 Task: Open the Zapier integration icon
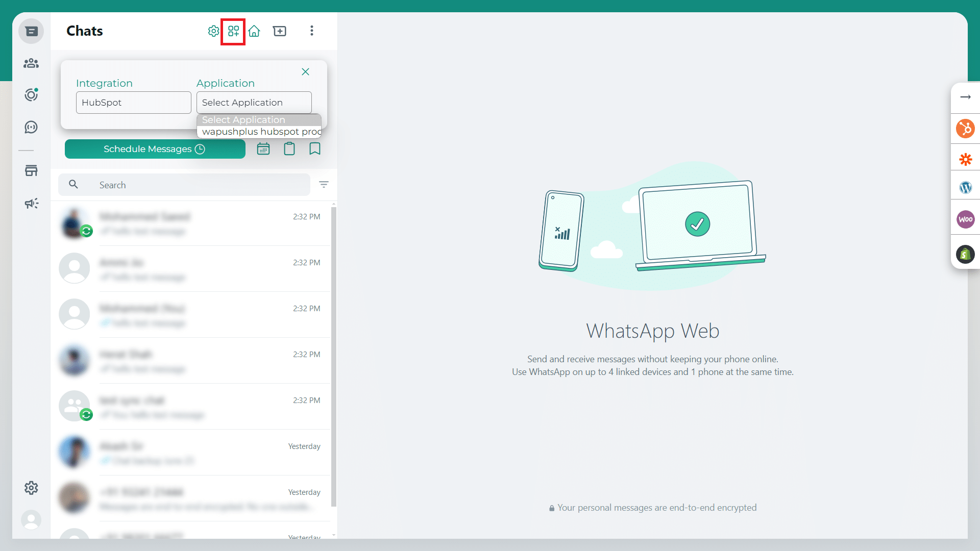click(965, 159)
